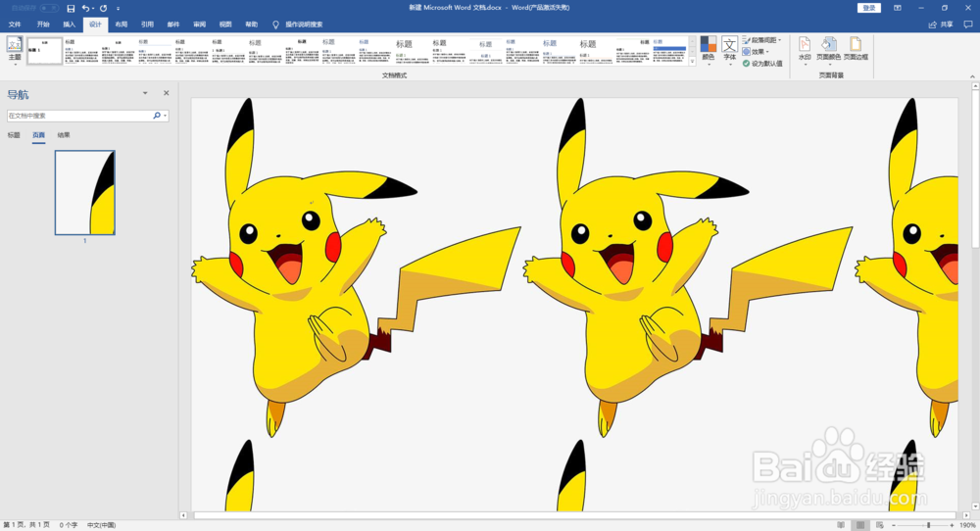
Task: Open the 颜色 (Colors) theme palette
Action: click(709, 51)
